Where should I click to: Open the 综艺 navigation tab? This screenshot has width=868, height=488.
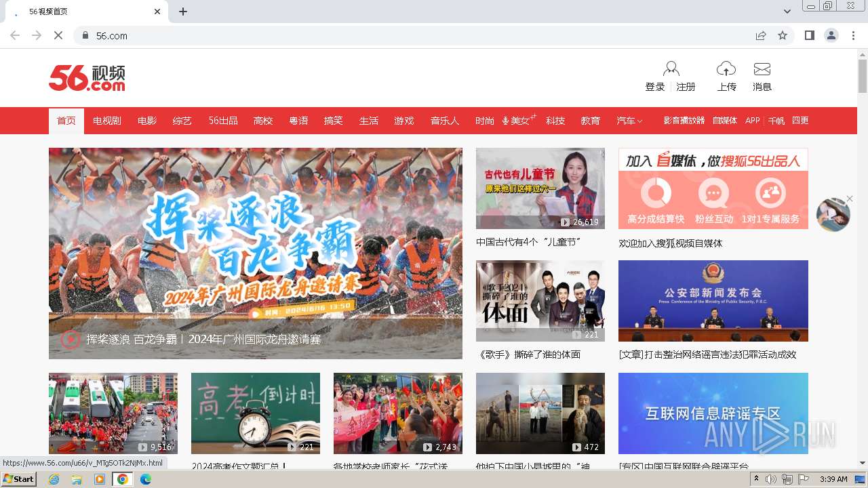tap(182, 121)
